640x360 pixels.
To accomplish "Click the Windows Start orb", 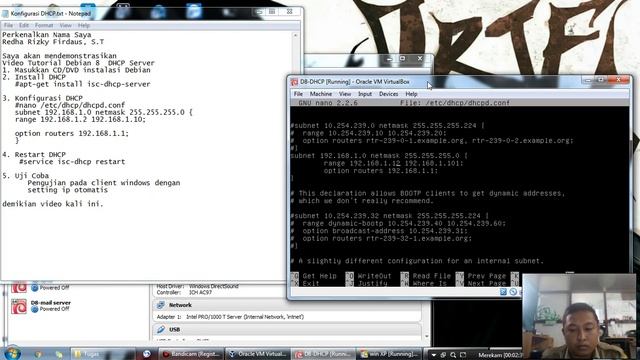I will tap(12, 353).
